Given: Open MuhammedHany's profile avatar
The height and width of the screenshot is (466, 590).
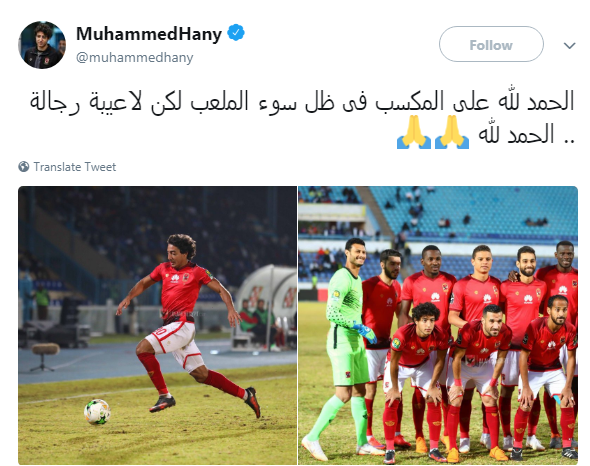Looking at the screenshot, I should click(x=42, y=45).
